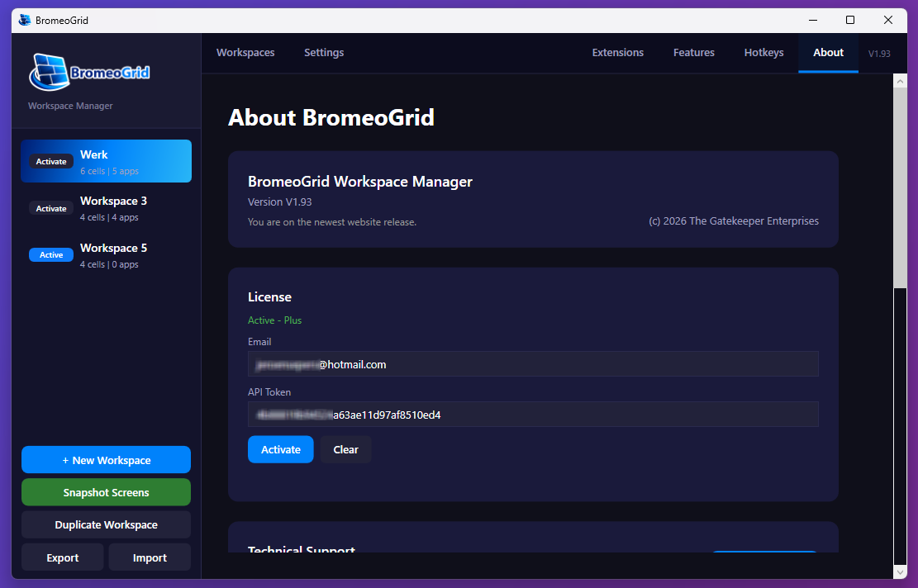
Task: Import a workspace file
Action: pos(149,557)
